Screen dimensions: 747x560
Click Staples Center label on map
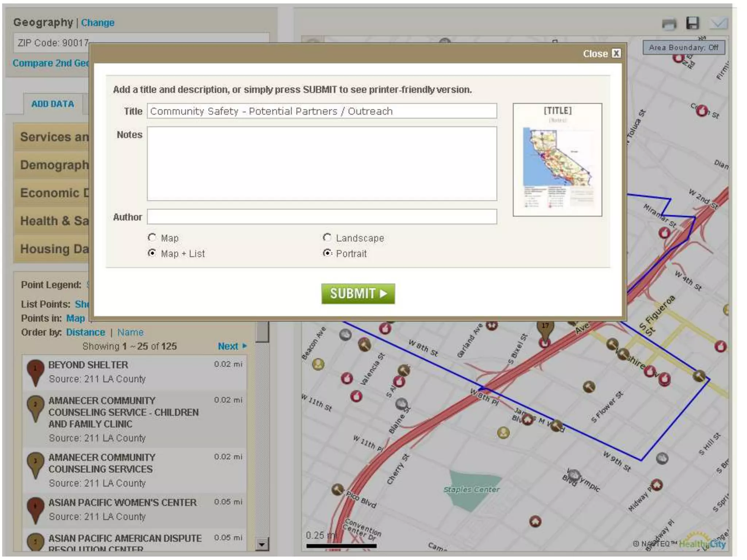[x=471, y=489]
